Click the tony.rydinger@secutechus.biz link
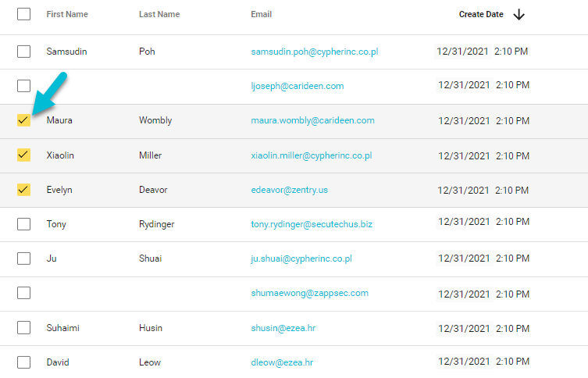This screenshot has height=378, width=588. coord(312,224)
